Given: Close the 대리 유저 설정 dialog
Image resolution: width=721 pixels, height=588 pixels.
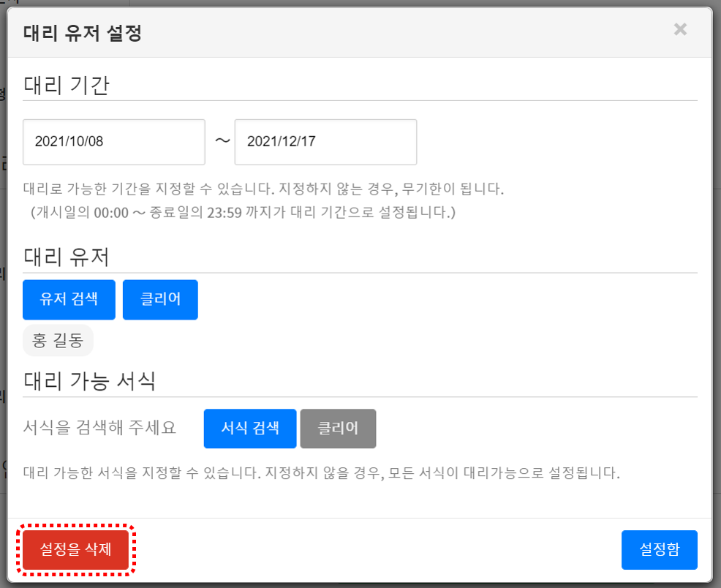Looking at the screenshot, I should [x=680, y=29].
